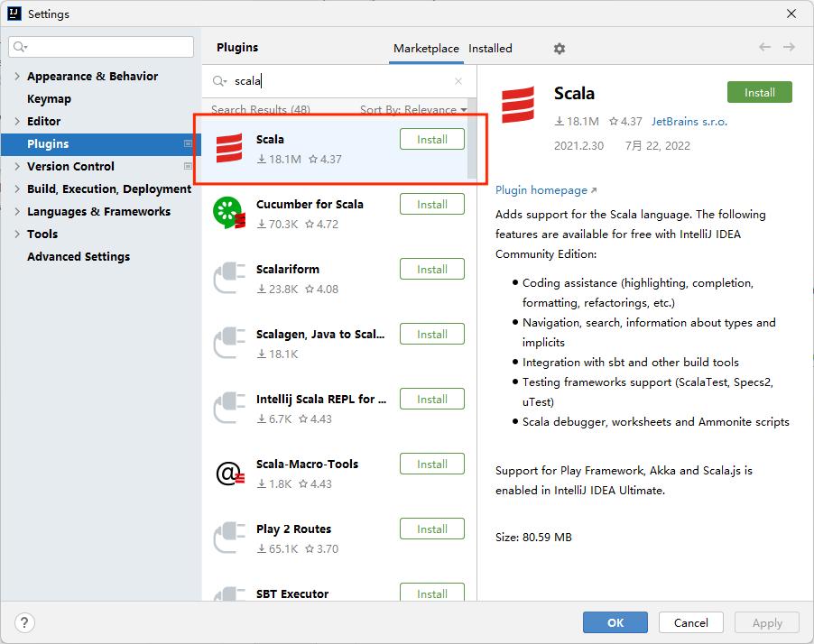Select the SBT Executor plugin name
The width and height of the screenshot is (814, 644).
[x=292, y=593]
